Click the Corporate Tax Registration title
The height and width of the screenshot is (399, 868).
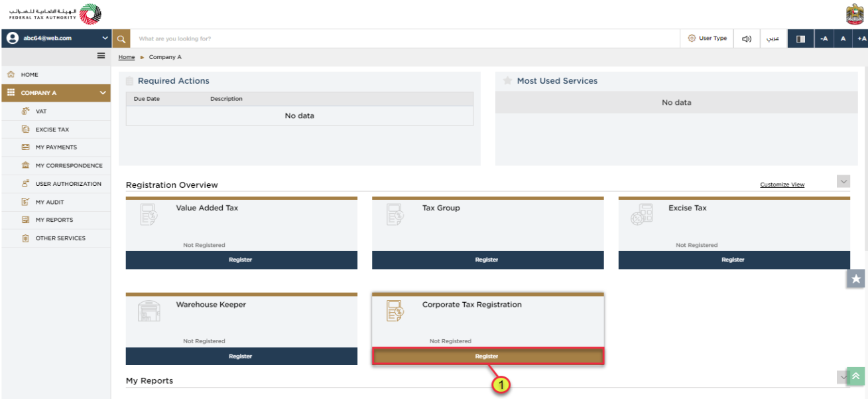(472, 305)
